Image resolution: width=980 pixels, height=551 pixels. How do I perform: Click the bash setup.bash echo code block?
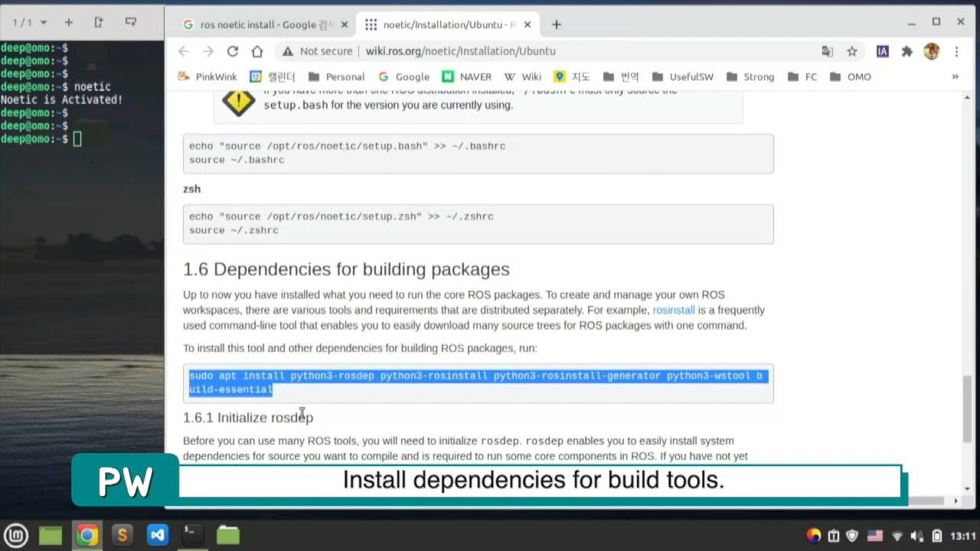[478, 153]
